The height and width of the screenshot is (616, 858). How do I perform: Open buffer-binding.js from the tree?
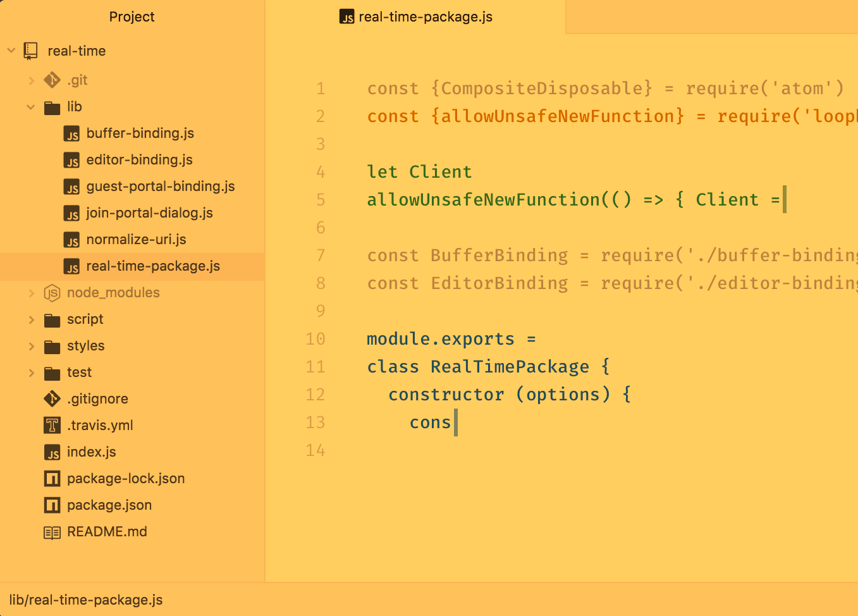click(x=140, y=133)
